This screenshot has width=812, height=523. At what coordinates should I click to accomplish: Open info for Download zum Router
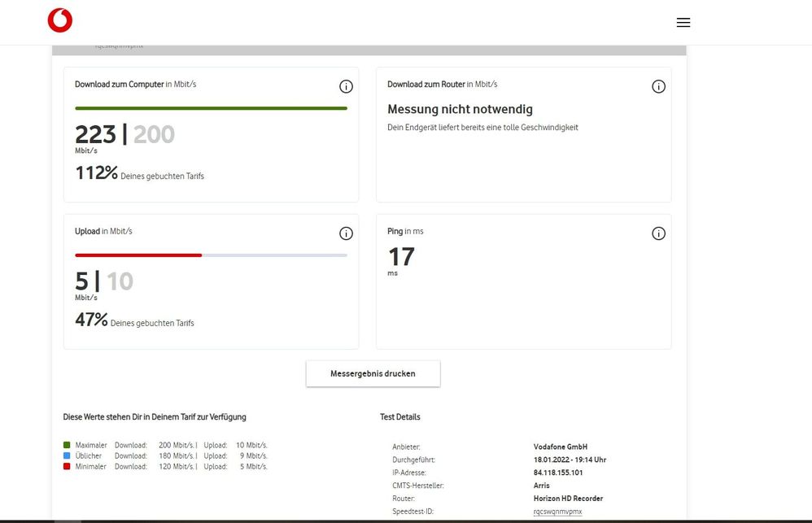tap(659, 87)
